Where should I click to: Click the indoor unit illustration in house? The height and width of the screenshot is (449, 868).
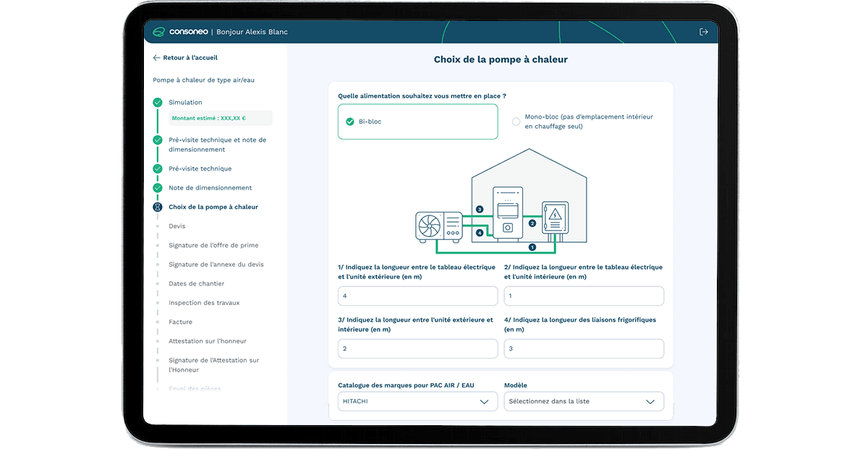coord(507,213)
